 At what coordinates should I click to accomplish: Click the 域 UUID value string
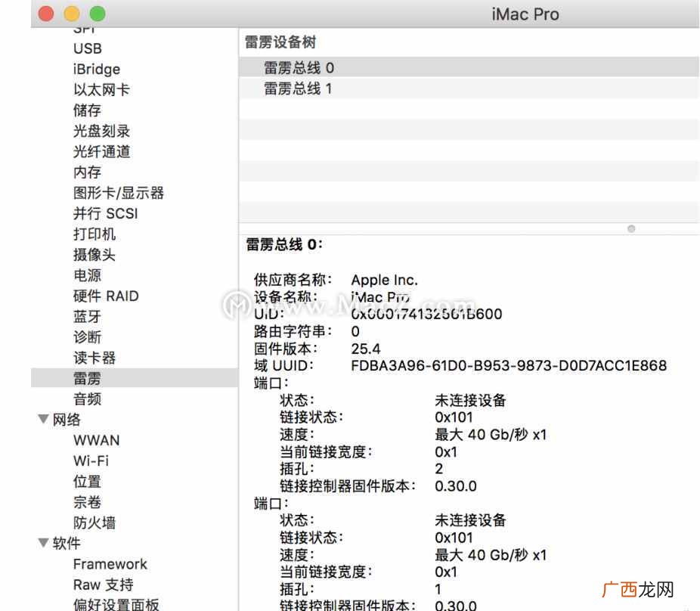[509, 366]
